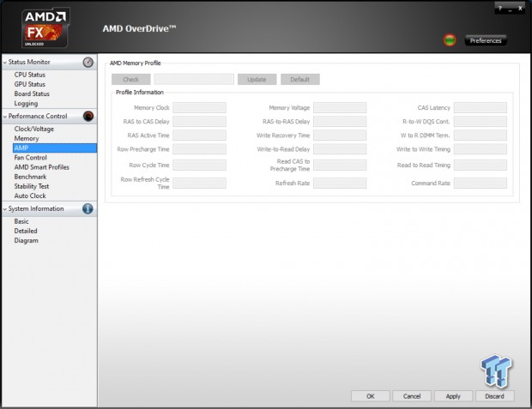Open the Preferences menu
This screenshot has width=532, height=409.
(486, 40)
